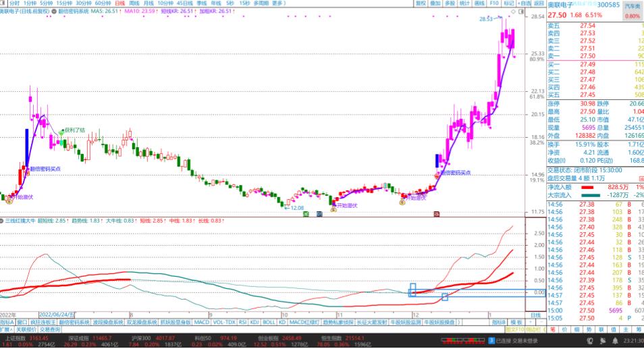Expand the 扩展 panel

click(6, 329)
